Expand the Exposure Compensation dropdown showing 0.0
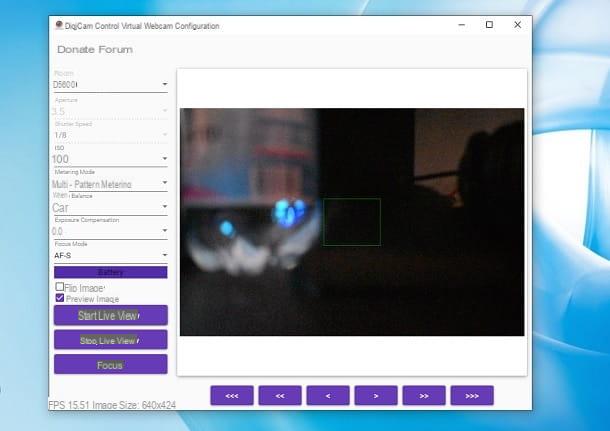Screen dimensions: 610x431 coord(110,231)
